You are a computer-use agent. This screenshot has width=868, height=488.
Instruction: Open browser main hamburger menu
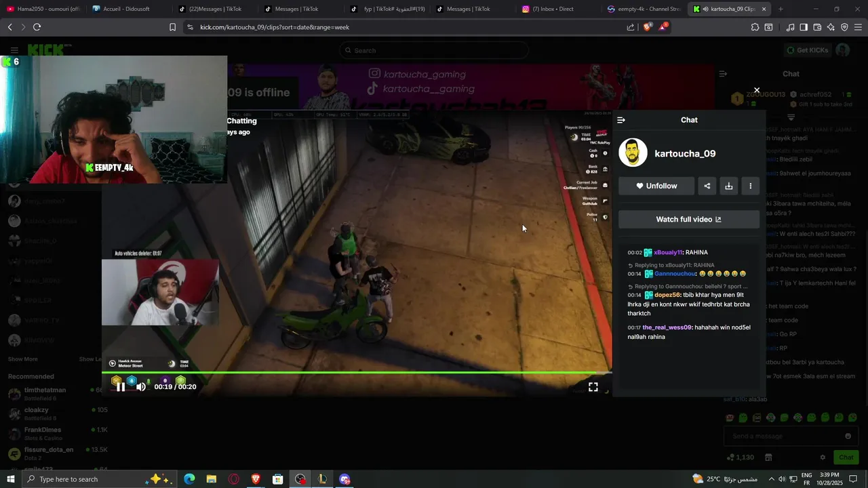pos(859,27)
